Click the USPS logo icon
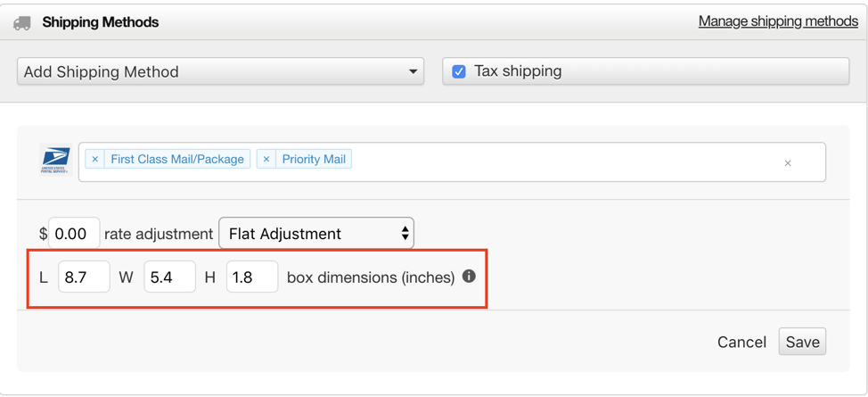 55,160
